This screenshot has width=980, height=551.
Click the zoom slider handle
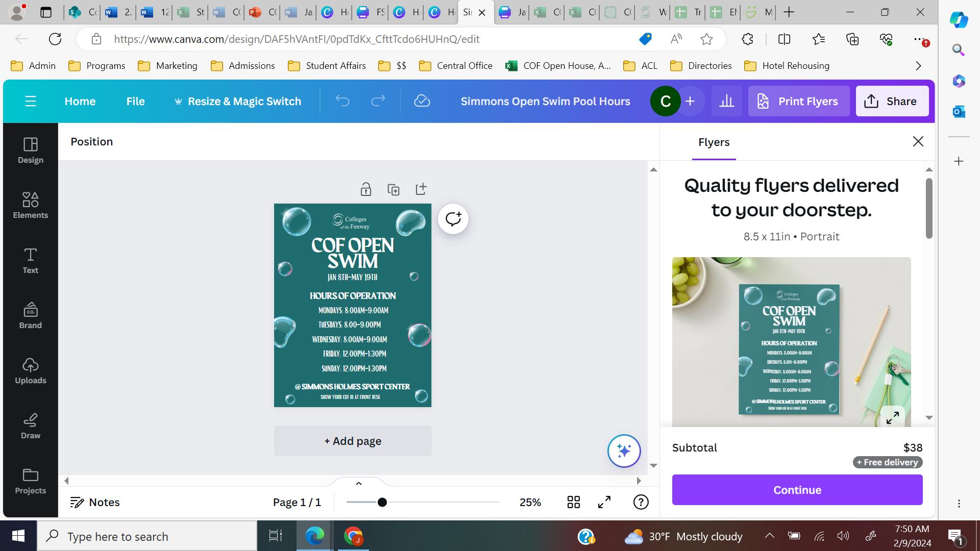point(382,503)
